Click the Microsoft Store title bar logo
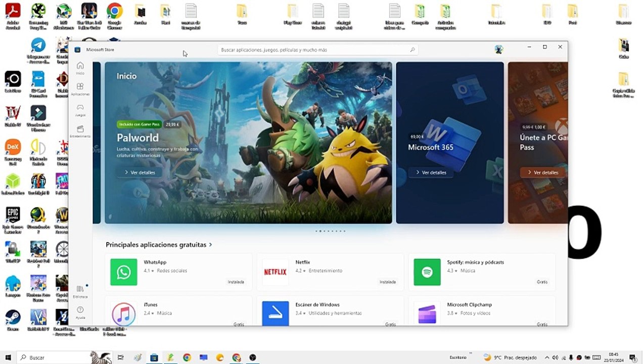Viewport: 643px width, 364px height. (77, 50)
